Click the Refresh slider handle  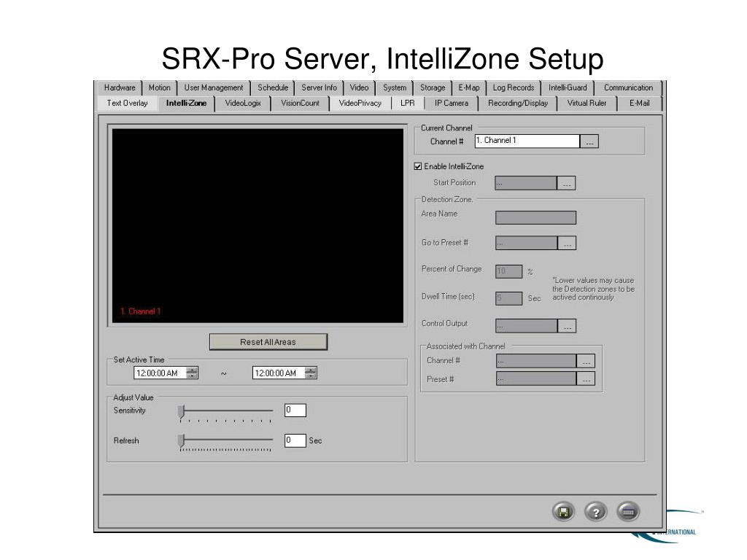[x=181, y=440]
